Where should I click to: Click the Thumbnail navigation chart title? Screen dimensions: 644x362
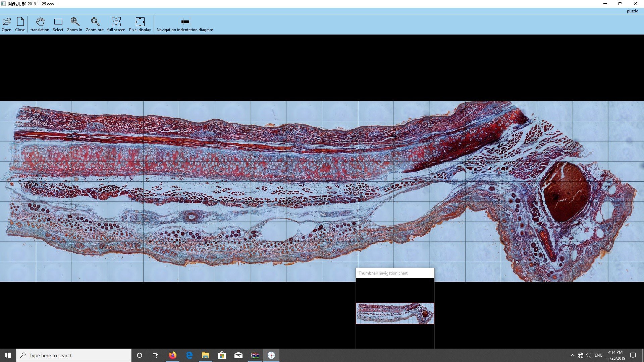coord(383,273)
